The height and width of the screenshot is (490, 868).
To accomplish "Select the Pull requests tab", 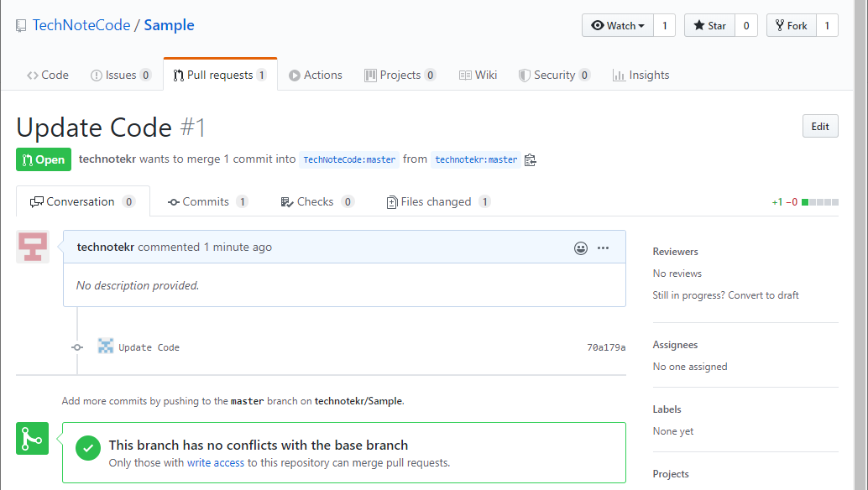I will [220, 75].
